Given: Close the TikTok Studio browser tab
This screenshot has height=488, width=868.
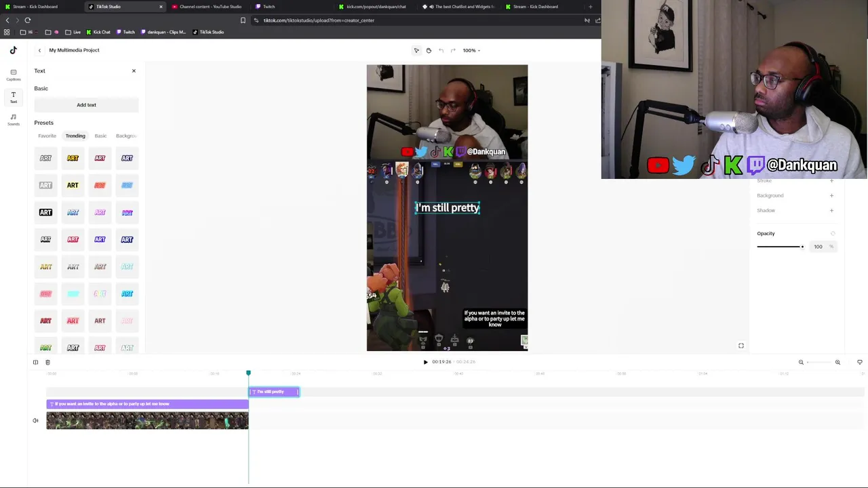Looking at the screenshot, I should coord(161,7).
